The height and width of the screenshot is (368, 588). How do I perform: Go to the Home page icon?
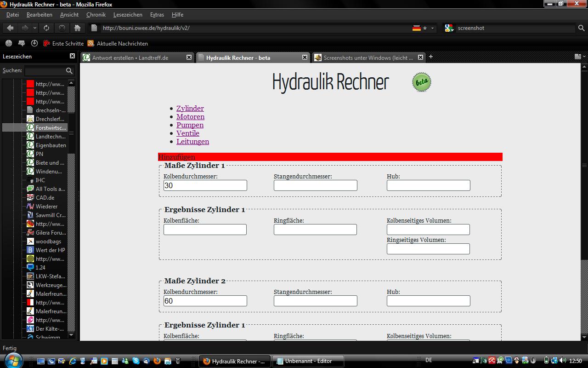click(x=77, y=28)
